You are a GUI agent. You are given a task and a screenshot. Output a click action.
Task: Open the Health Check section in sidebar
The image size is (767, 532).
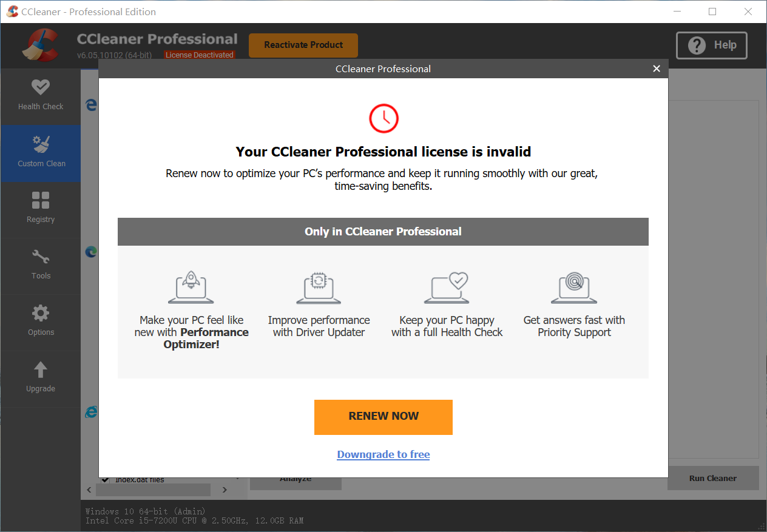click(41, 96)
